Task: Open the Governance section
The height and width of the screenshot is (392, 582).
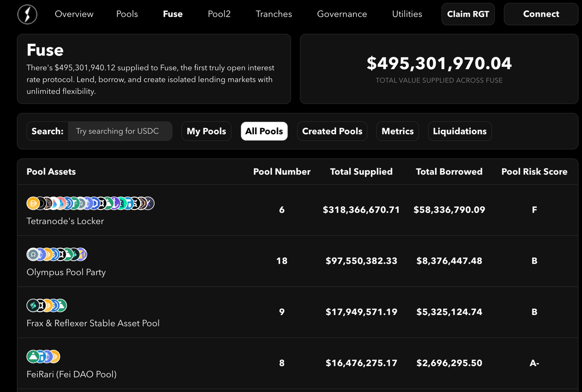Action: click(342, 14)
